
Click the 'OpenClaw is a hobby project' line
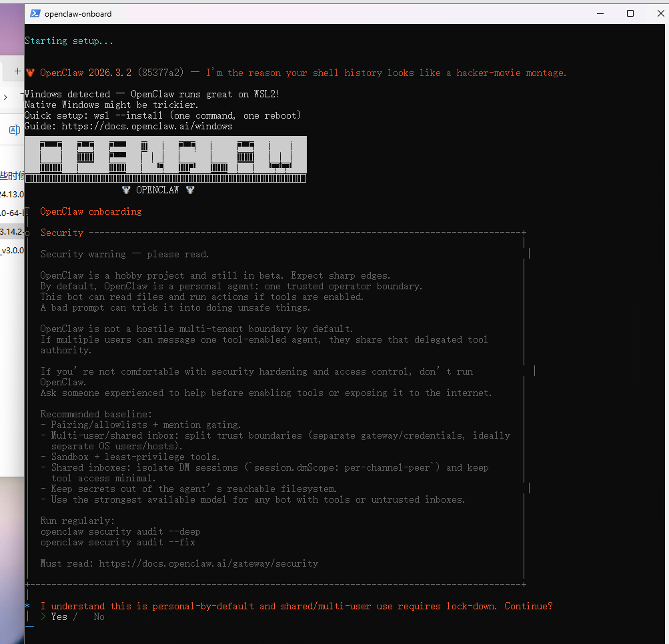click(215, 275)
